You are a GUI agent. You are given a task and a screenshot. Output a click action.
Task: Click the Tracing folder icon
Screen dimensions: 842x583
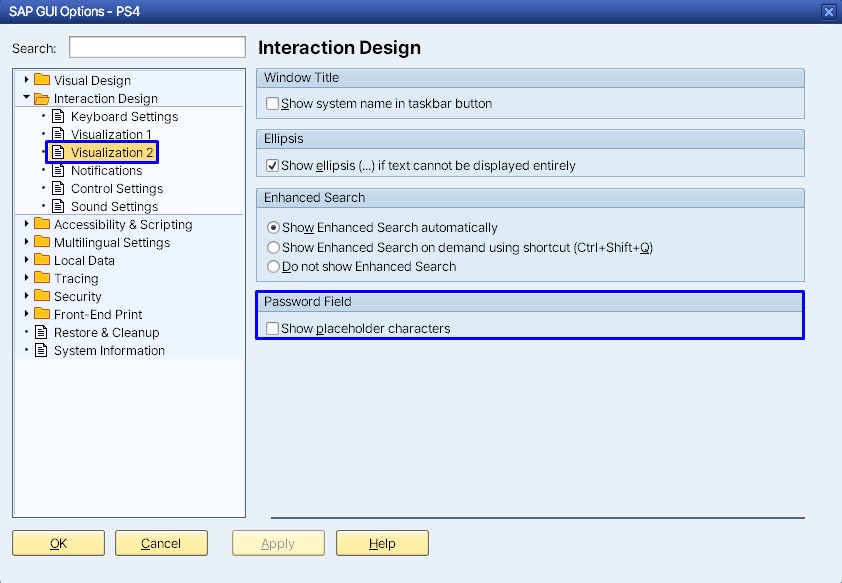point(42,278)
